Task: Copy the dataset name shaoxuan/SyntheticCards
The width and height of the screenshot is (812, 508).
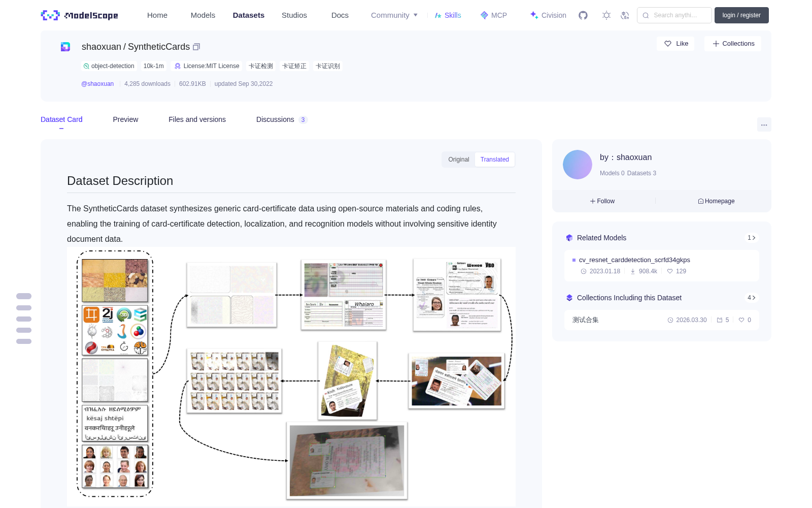Action: (x=197, y=47)
